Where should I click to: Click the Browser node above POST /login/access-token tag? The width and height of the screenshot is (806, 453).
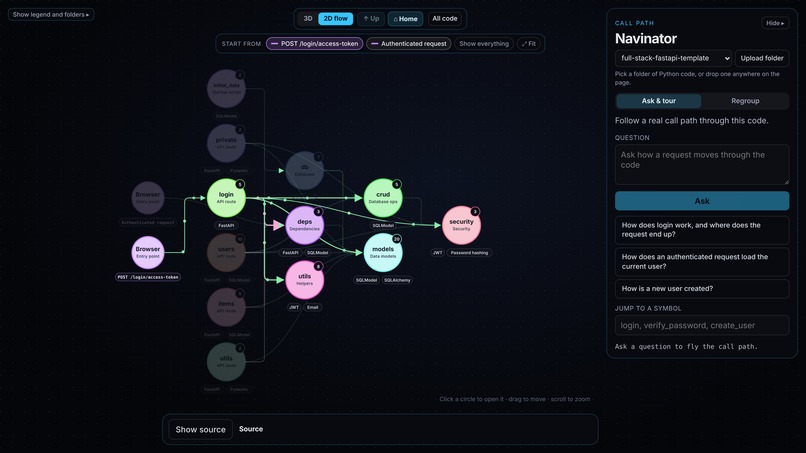[148, 252]
